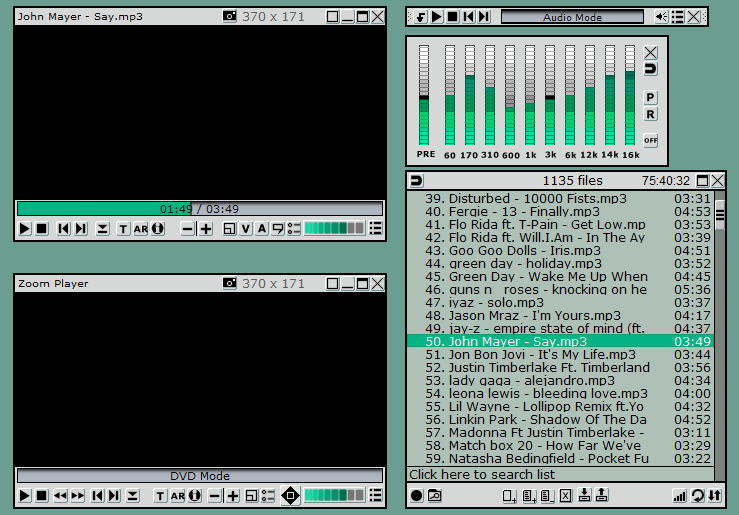Click the 'Click here to search list' field

(560, 474)
